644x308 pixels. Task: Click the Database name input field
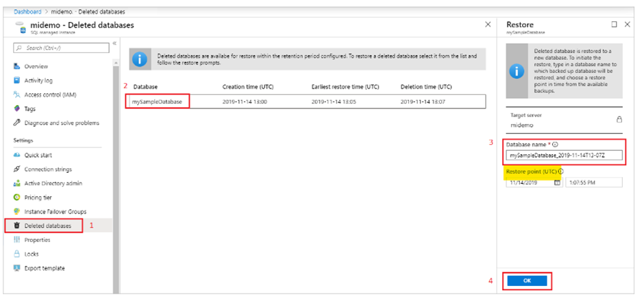[x=564, y=156]
